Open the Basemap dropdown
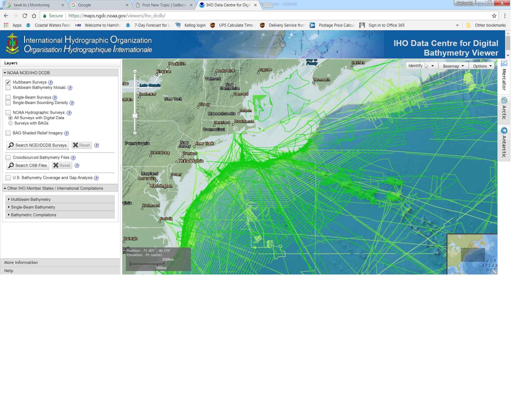 click(x=454, y=66)
